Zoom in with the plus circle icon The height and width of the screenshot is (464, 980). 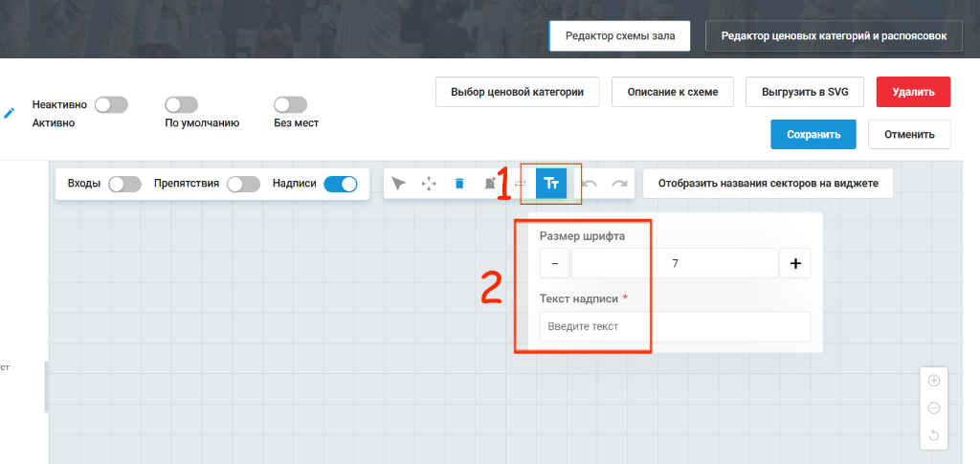coord(934,381)
